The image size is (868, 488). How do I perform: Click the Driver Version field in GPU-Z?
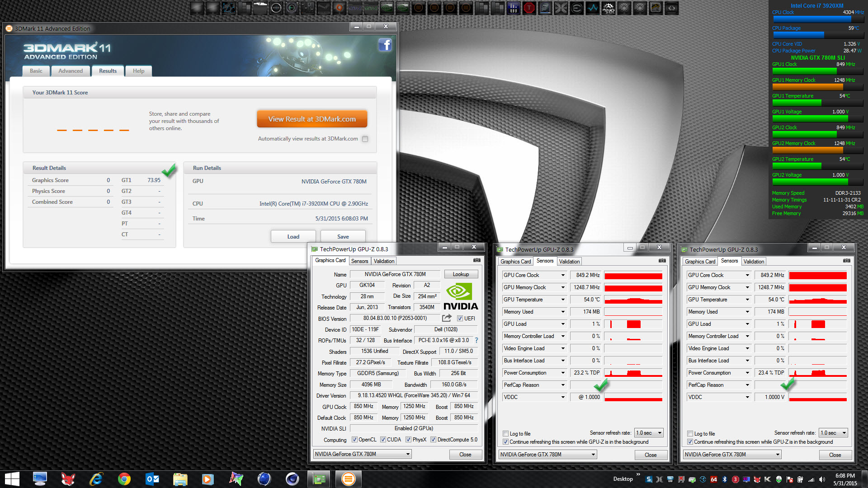click(414, 395)
